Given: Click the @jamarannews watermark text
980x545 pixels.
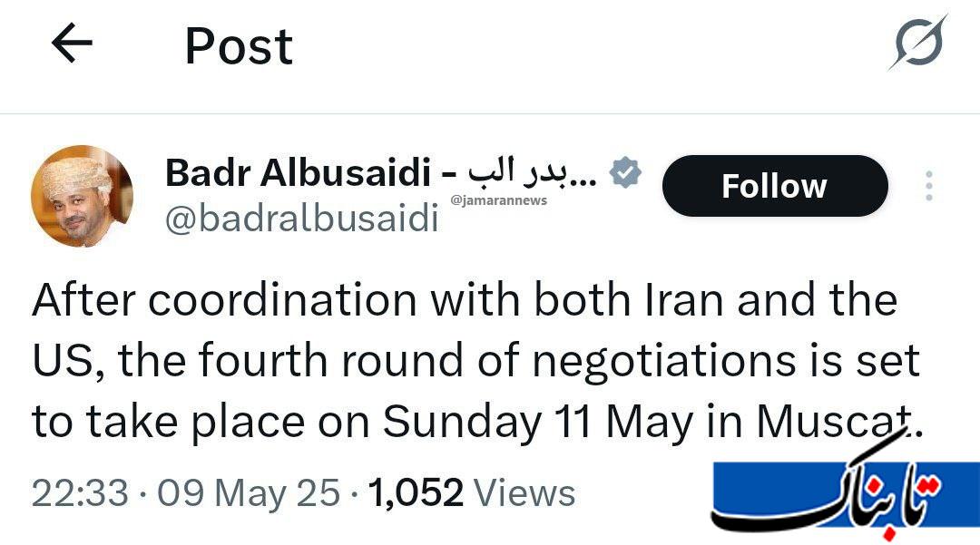Looking at the screenshot, I should [498, 200].
